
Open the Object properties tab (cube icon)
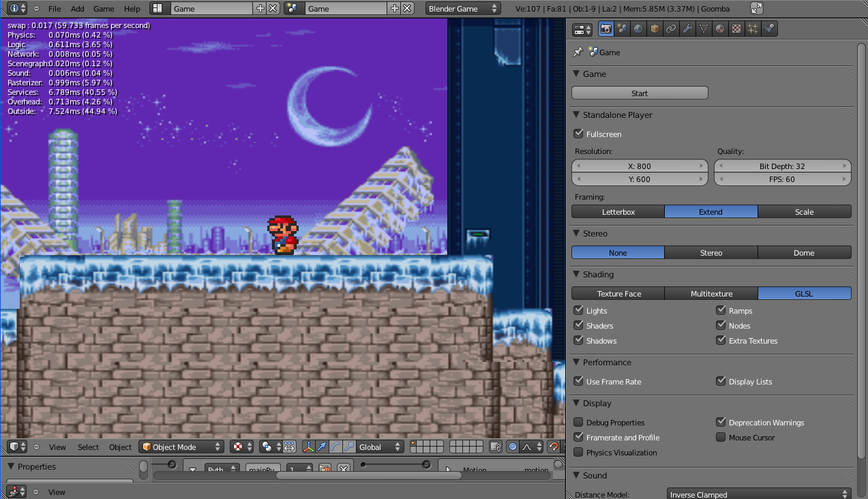[655, 29]
